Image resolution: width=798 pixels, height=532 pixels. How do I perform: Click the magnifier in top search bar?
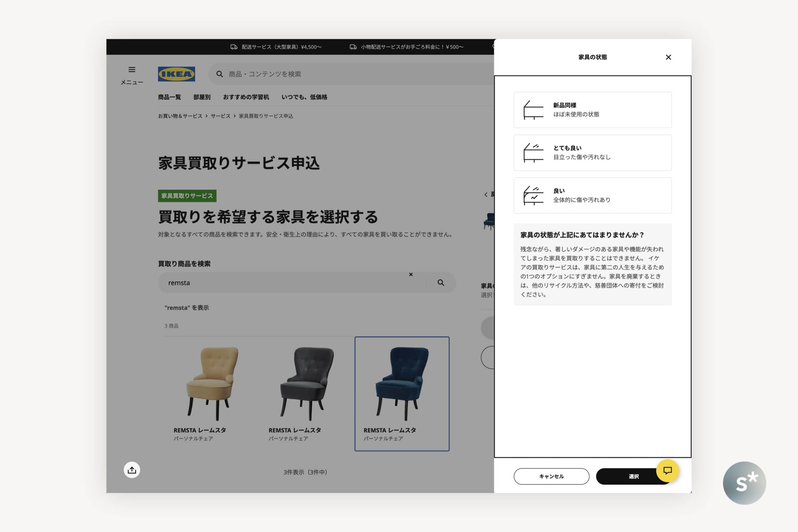point(219,74)
